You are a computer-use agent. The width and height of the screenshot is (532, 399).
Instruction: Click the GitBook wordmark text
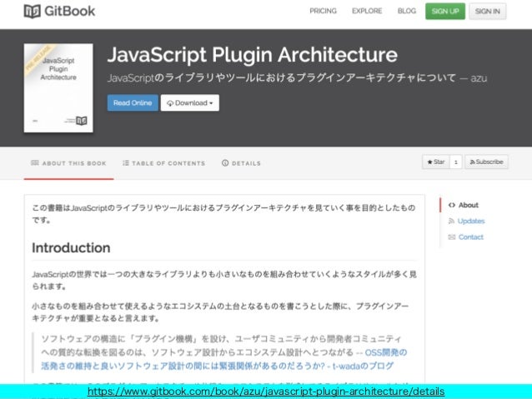pyautogui.click(x=70, y=11)
